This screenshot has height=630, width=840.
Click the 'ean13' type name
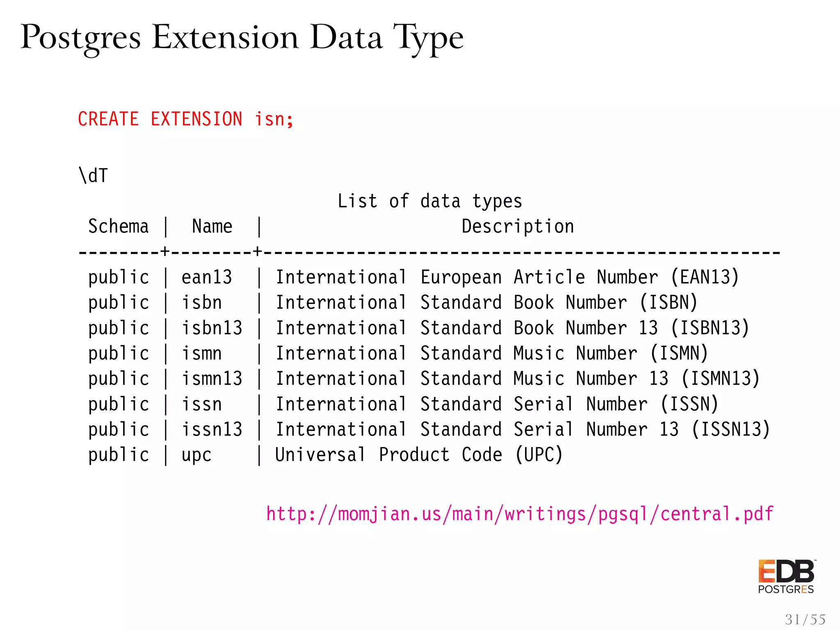[207, 277]
